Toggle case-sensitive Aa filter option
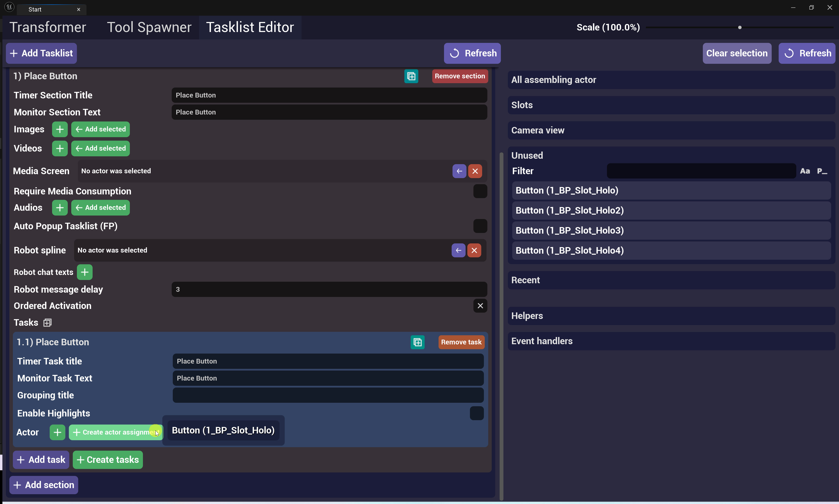Screen dimensions: 839x504 point(805,171)
